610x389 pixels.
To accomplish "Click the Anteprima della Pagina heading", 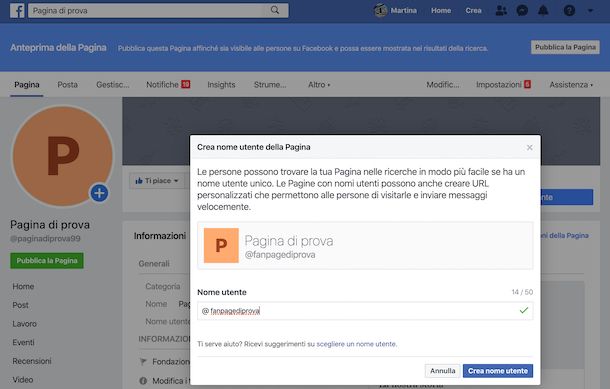I will point(58,47).
